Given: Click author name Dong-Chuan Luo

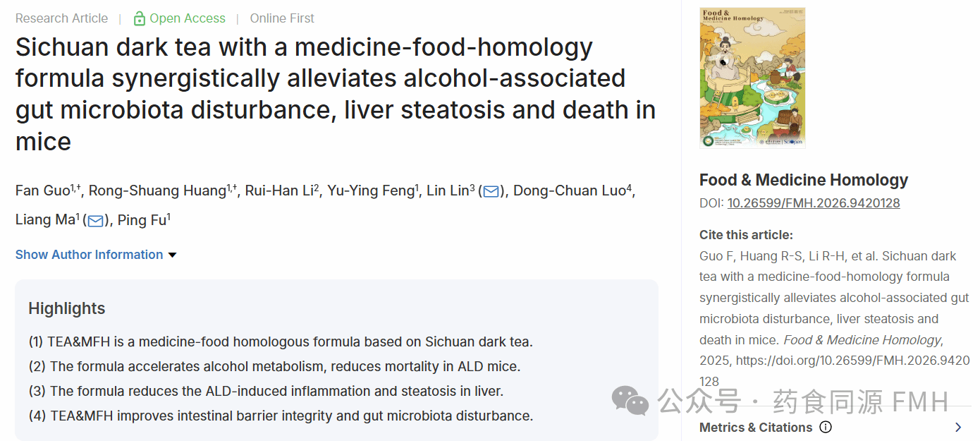Looking at the screenshot, I should pyautogui.click(x=569, y=191).
